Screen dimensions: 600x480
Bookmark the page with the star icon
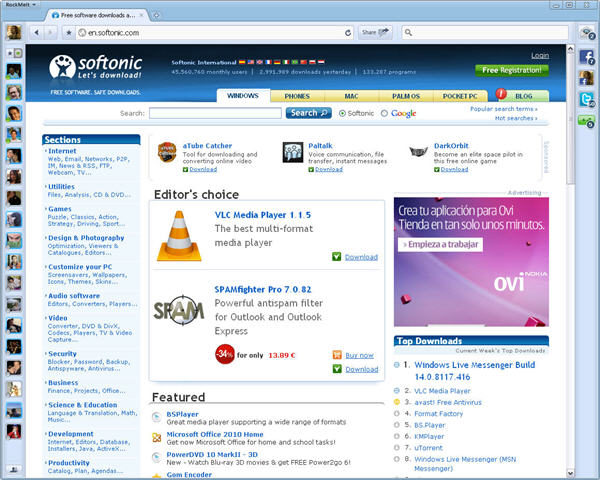[68, 33]
